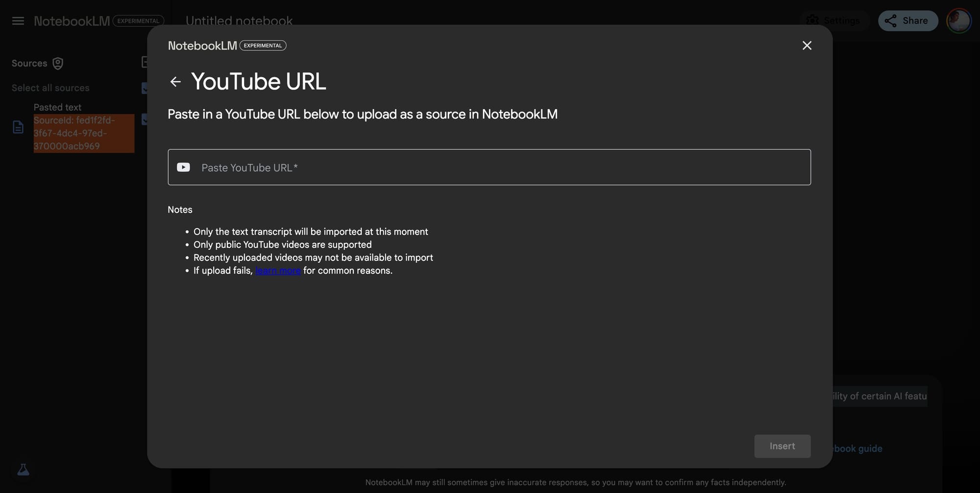Click the Share button

tap(908, 21)
